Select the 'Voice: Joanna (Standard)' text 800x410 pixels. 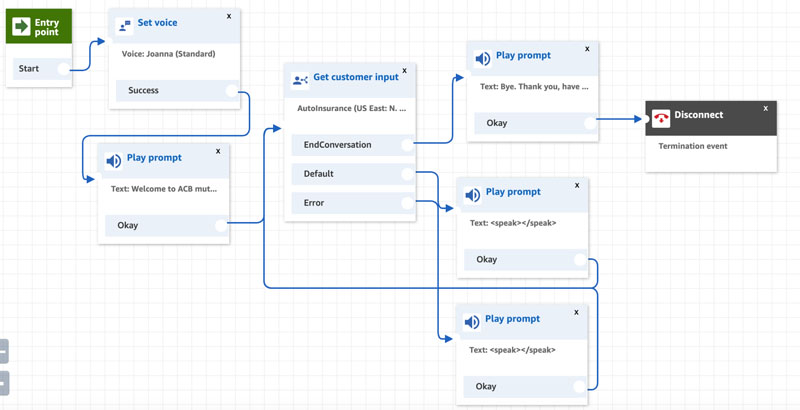168,54
